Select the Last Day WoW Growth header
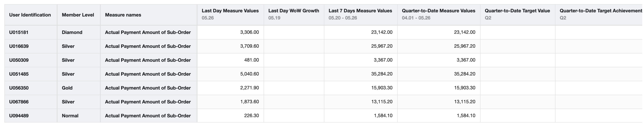 coord(294,15)
